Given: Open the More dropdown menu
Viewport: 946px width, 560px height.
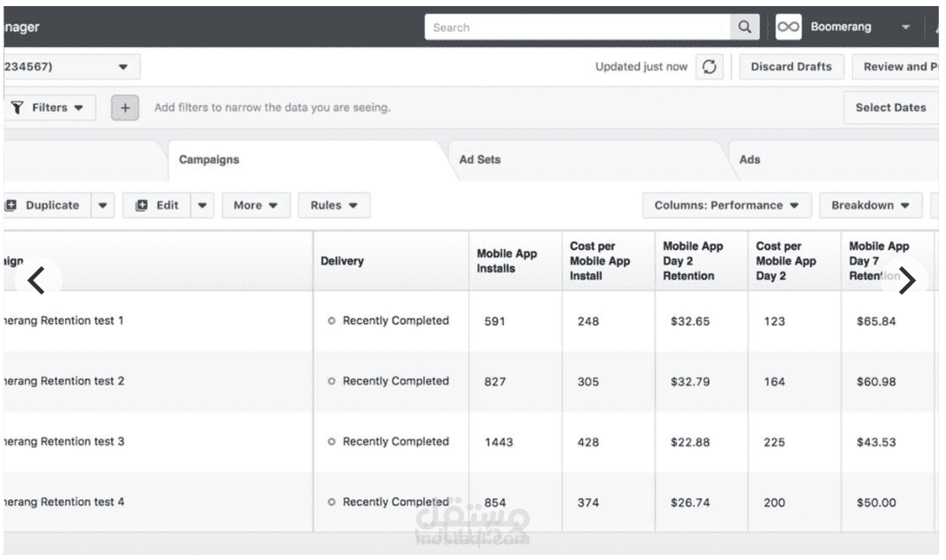Looking at the screenshot, I should pyautogui.click(x=255, y=206).
